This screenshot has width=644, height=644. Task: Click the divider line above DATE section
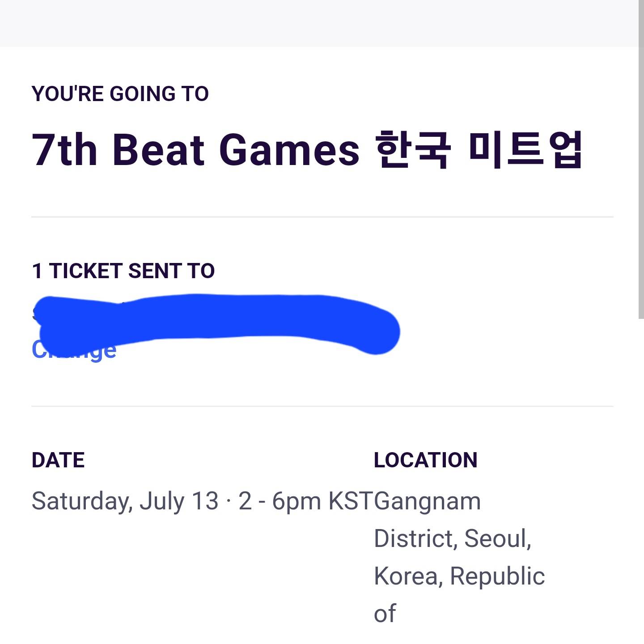[322, 406]
